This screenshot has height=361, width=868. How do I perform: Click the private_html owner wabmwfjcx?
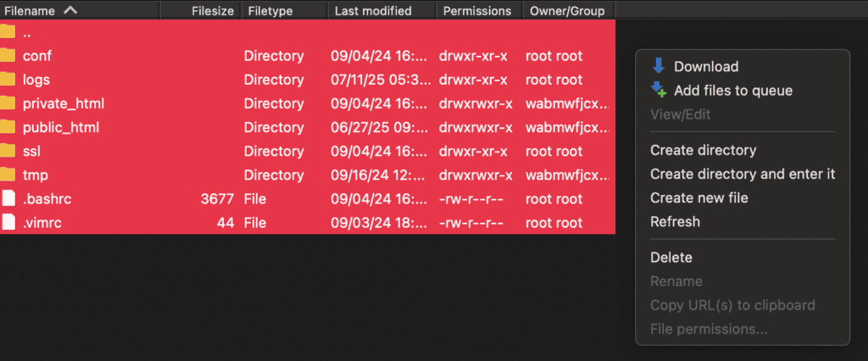(567, 103)
